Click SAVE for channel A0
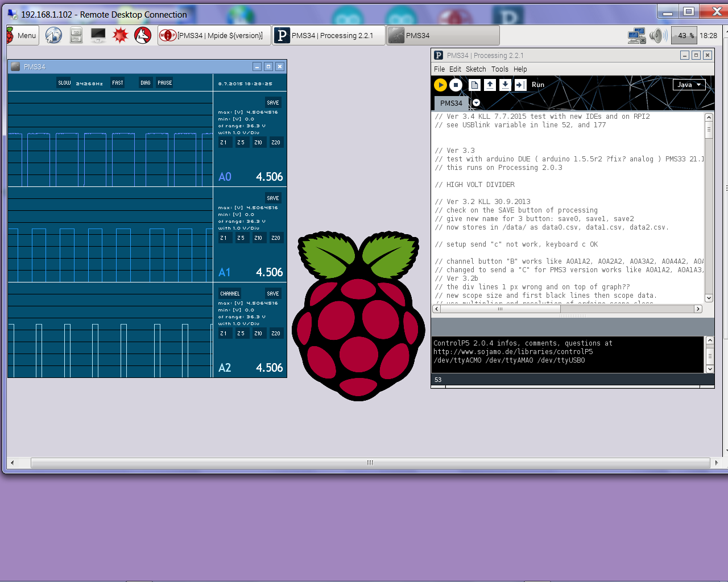Viewport: 728px width, 582px height. (x=273, y=103)
